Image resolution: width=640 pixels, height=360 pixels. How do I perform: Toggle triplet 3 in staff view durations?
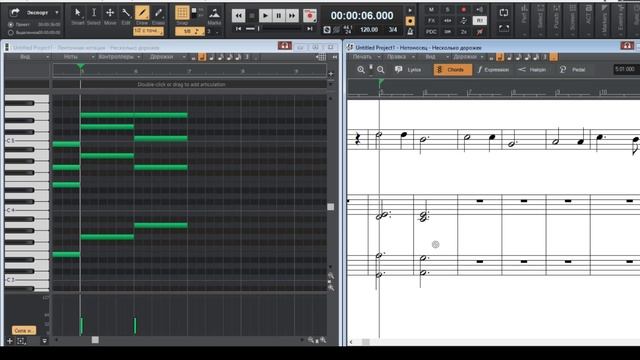(x=545, y=57)
